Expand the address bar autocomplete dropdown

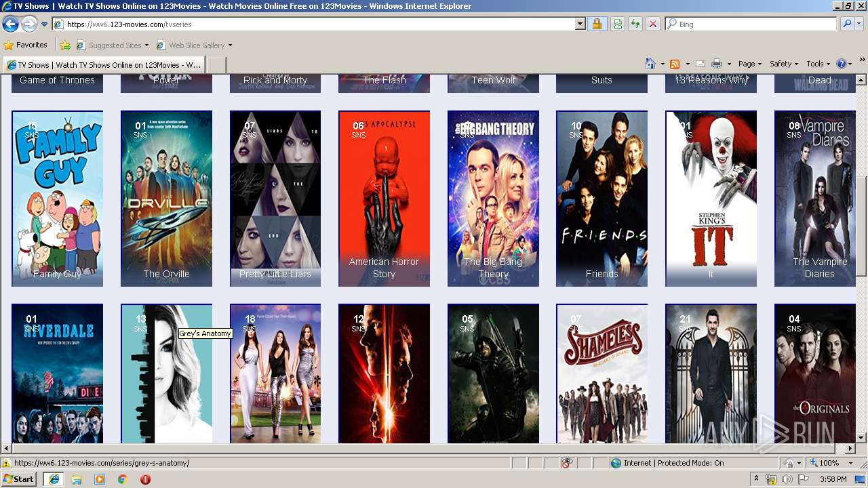click(x=580, y=24)
